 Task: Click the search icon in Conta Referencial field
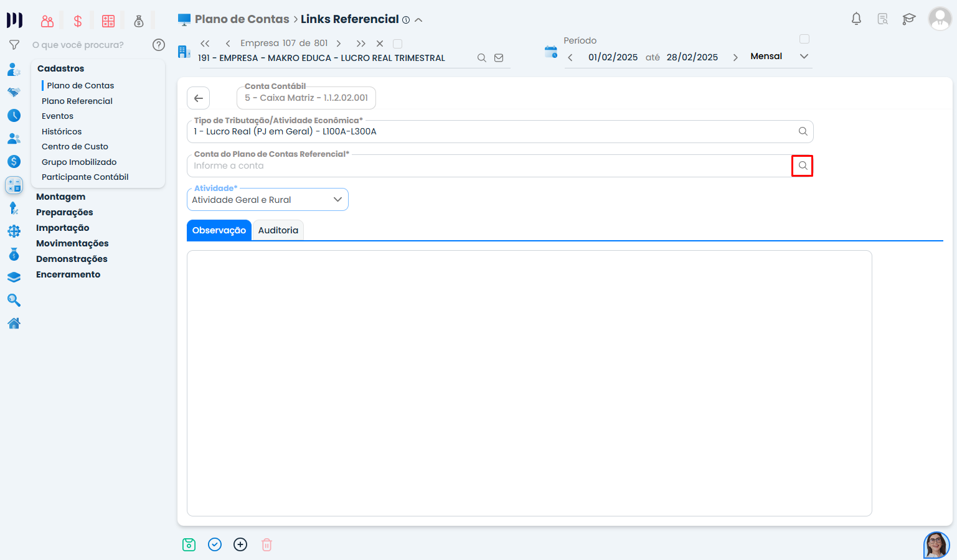pos(803,166)
